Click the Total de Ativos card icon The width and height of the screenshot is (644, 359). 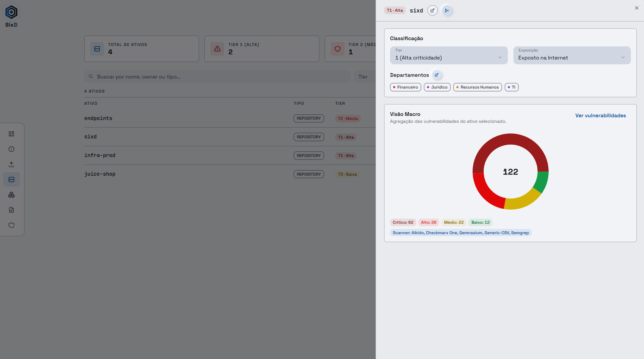coord(97,49)
